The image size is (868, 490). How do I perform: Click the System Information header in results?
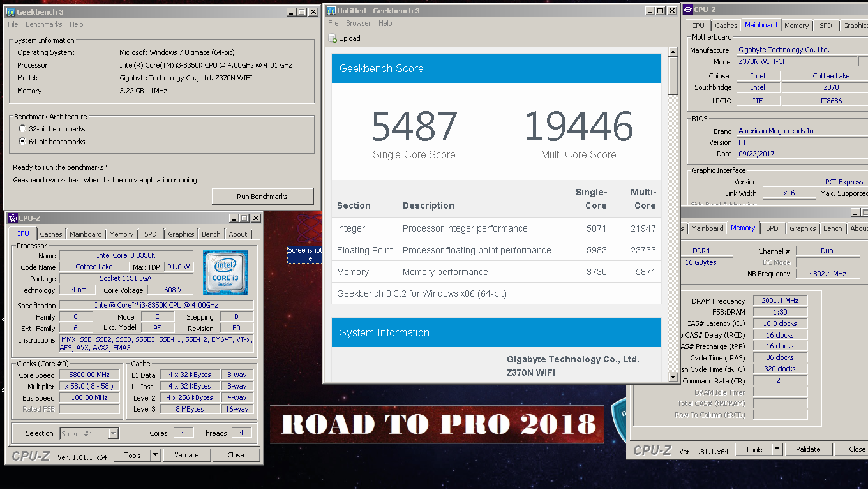[497, 332]
